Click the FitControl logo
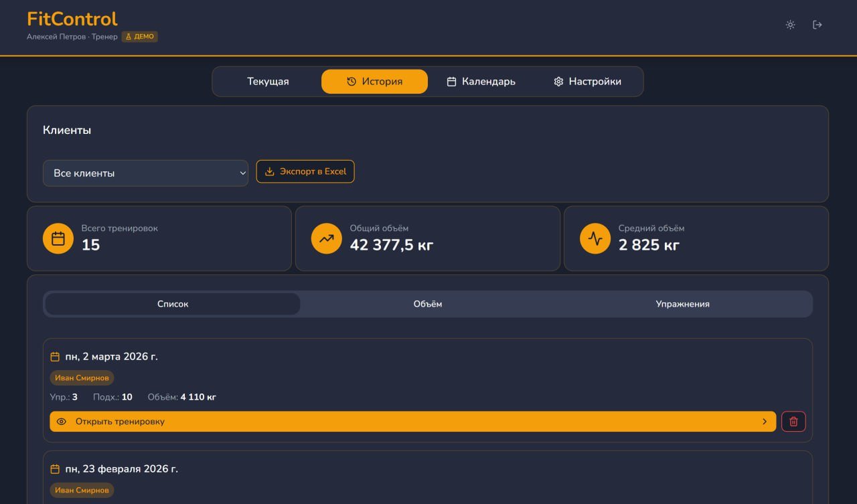Screen dimensions: 857x504 72,19
